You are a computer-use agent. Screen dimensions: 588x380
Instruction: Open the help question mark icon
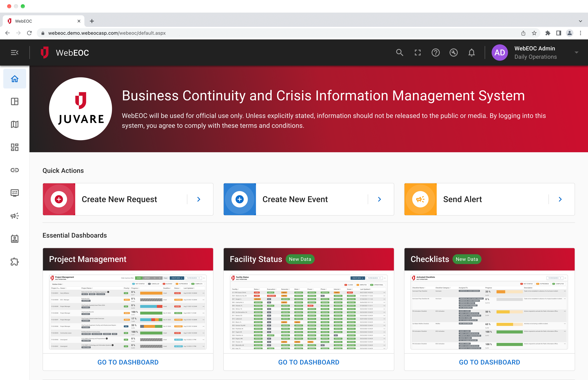pyautogui.click(x=436, y=53)
